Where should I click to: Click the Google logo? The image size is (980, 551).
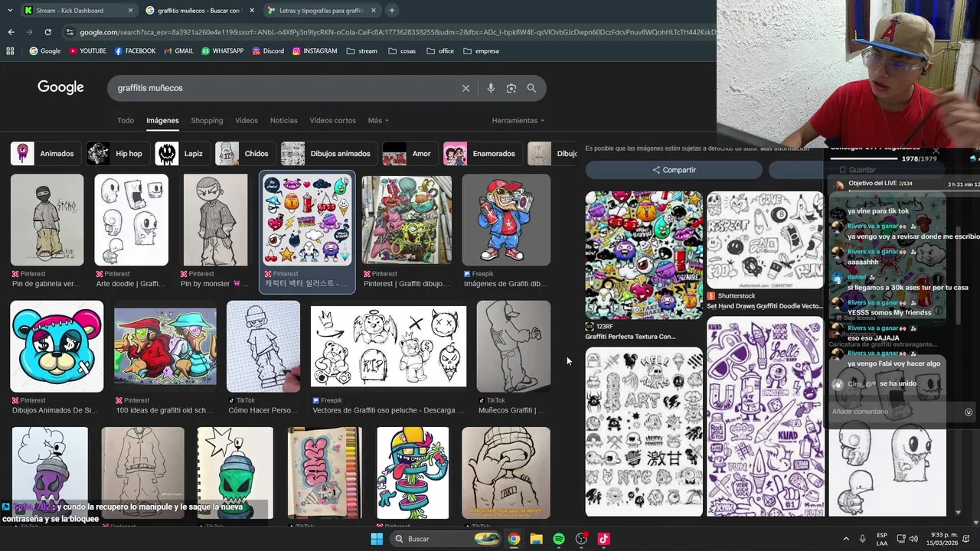pyautogui.click(x=60, y=87)
